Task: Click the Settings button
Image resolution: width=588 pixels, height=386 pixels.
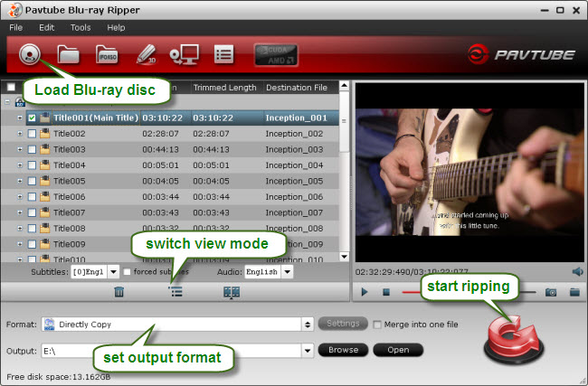Action: [x=343, y=324]
